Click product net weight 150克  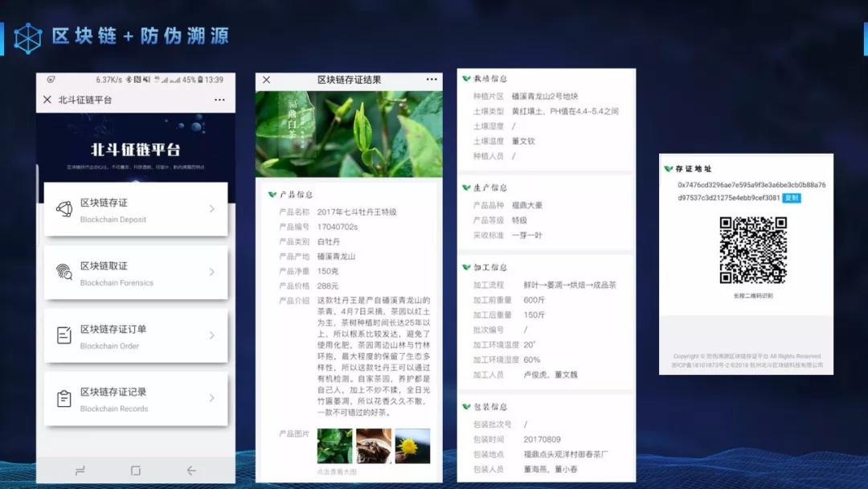pyautogui.click(x=328, y=271)
